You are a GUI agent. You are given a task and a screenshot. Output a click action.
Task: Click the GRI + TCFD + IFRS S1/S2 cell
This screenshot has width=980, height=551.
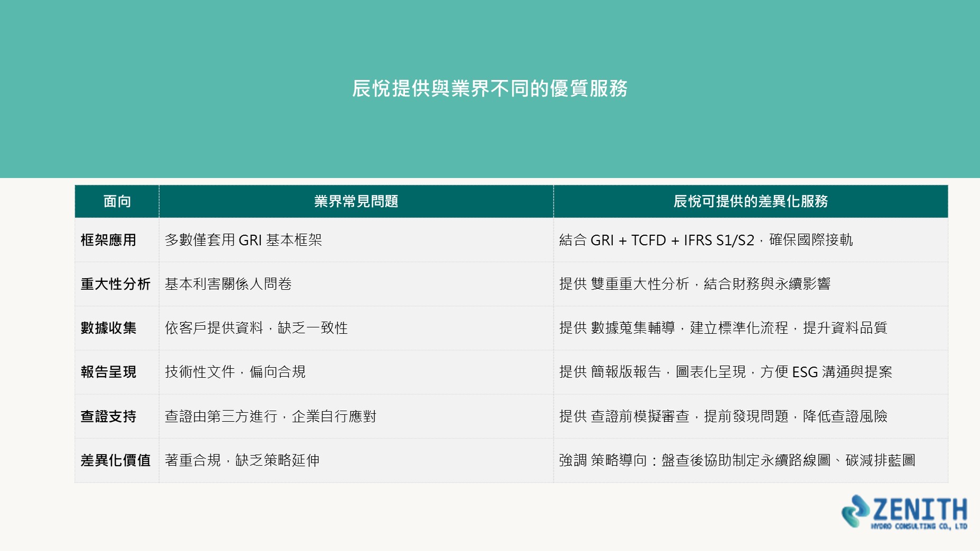[751, 240]
